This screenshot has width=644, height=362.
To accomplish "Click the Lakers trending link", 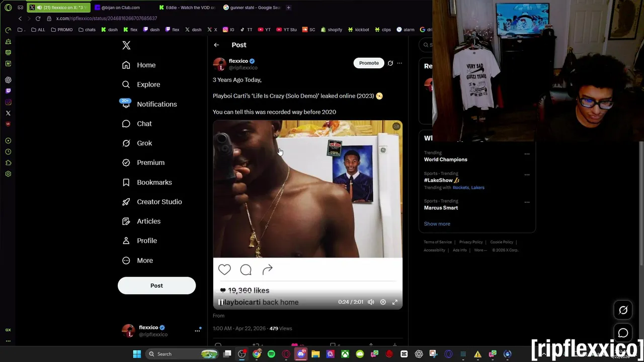I will pyautogui.click(x=477, y=188).
